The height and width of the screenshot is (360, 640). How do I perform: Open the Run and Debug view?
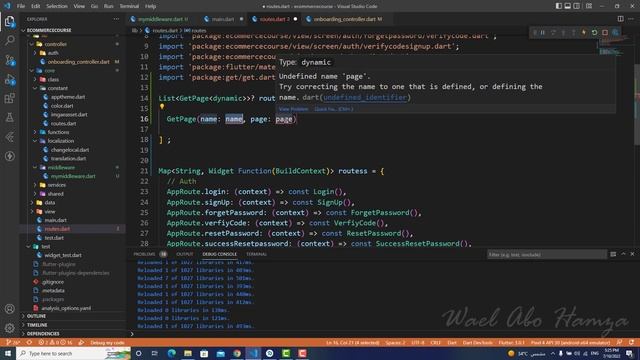pos(10,80)
